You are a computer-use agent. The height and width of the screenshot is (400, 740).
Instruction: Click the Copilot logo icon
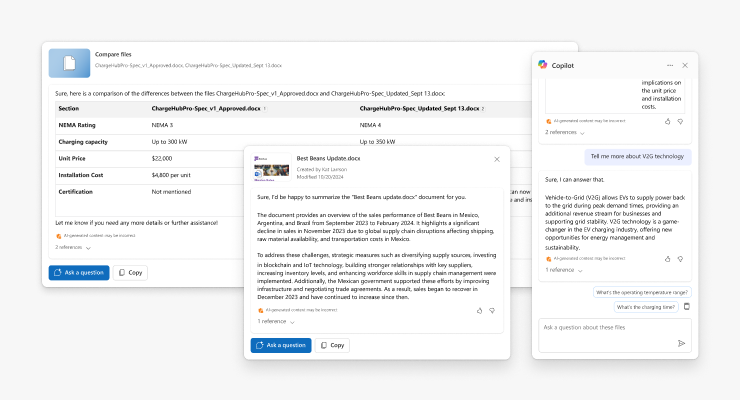click(542, 65)
